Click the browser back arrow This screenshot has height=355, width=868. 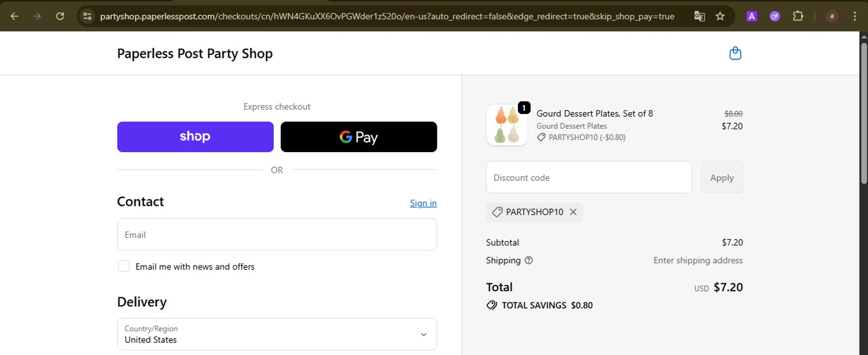tap(14, 16)
